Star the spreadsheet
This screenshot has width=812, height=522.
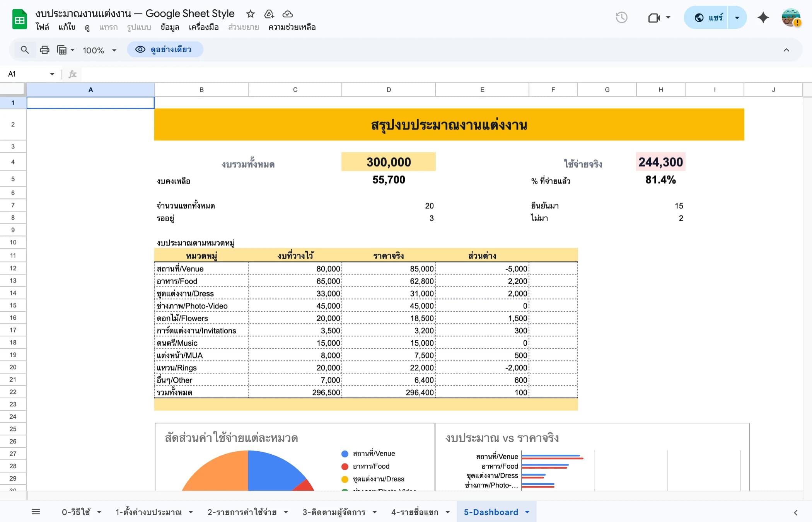(250, 14)
